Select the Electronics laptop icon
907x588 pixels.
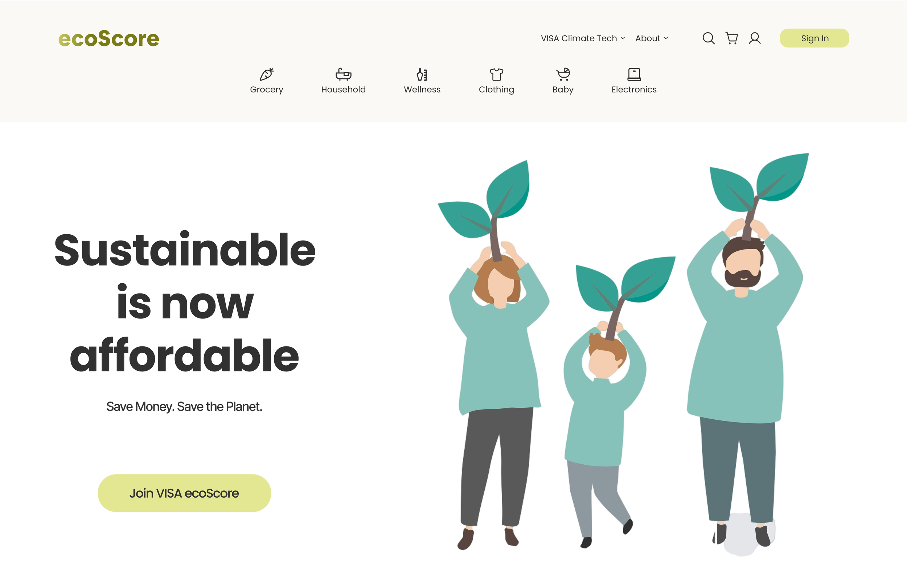[634, 74]
